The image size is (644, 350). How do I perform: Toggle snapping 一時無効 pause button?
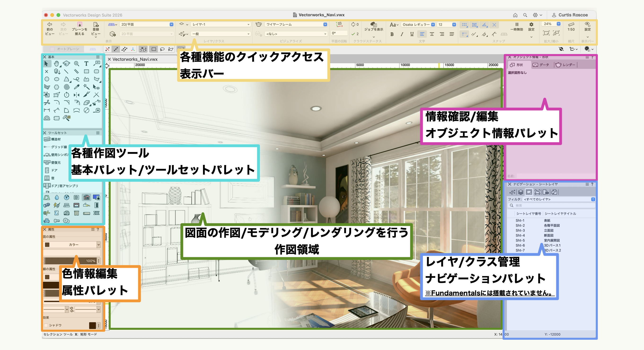517,25
